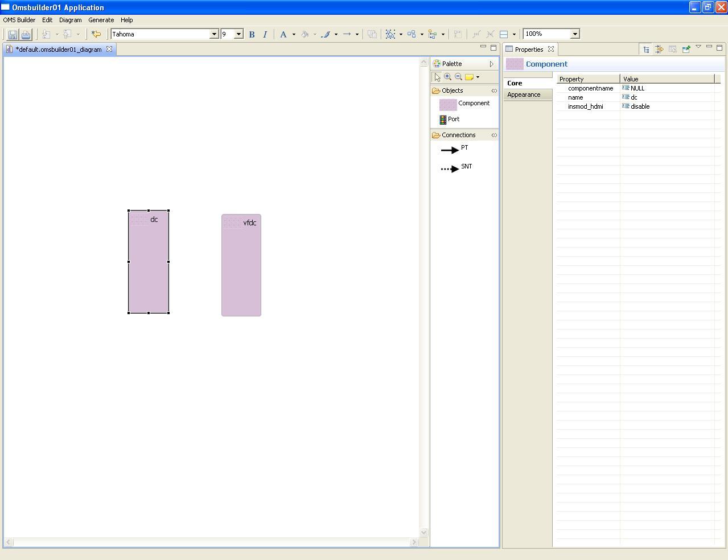This screenshot has width=728, height=560.
Task: Click the componentname value NULL cell
Action: 667,88
